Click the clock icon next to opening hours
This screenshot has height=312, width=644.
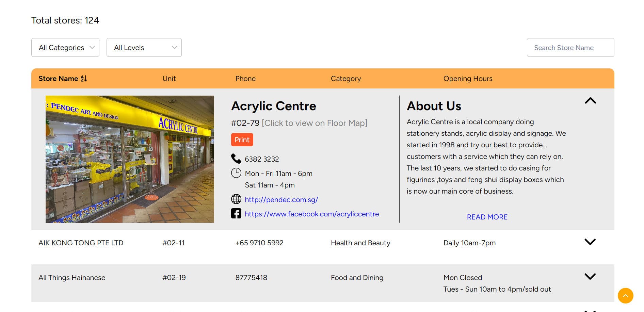(x=236, y=173)
